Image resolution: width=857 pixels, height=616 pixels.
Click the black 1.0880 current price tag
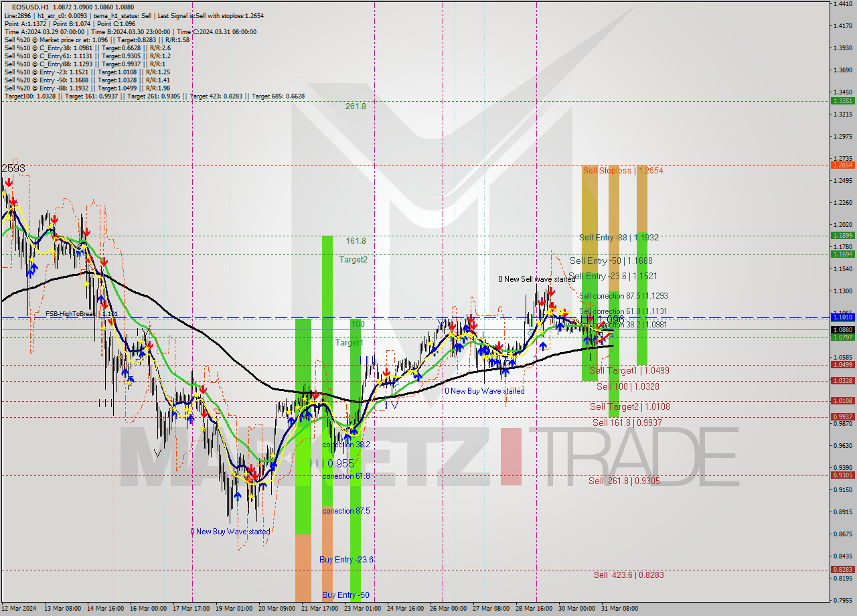pyautogui.click(x=842, y=329)
